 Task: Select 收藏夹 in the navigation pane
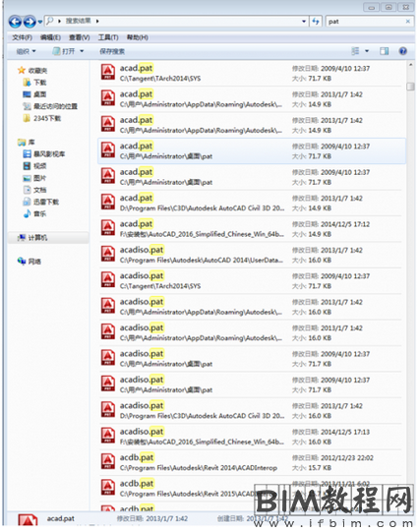tap(37, 71)
